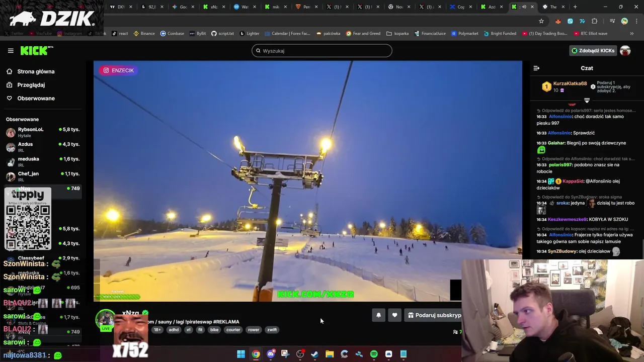This screenshot has width=644, height=362.
Task: Click the irl tag
Action: coord(188,330)
